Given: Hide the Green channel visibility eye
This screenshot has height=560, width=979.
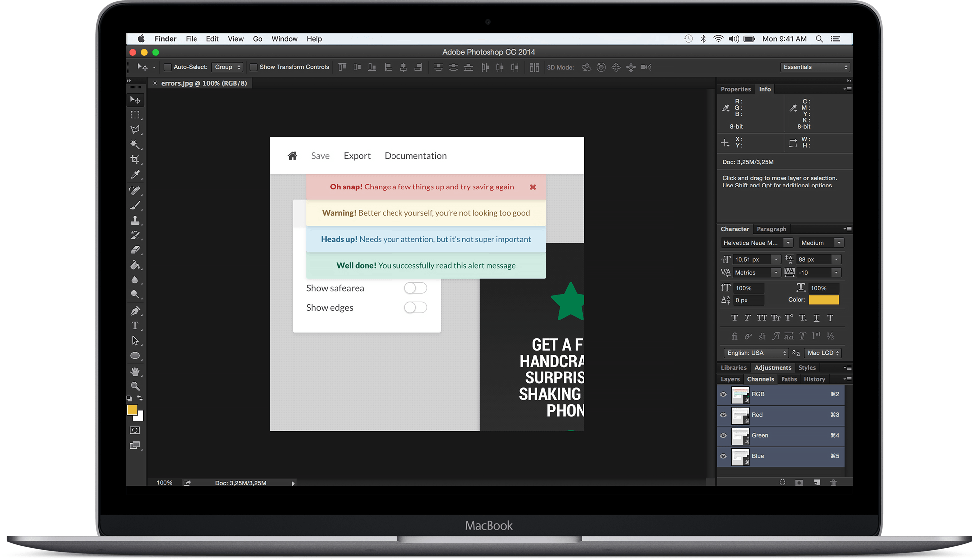Looking at the screenshot, I should 723,436.
